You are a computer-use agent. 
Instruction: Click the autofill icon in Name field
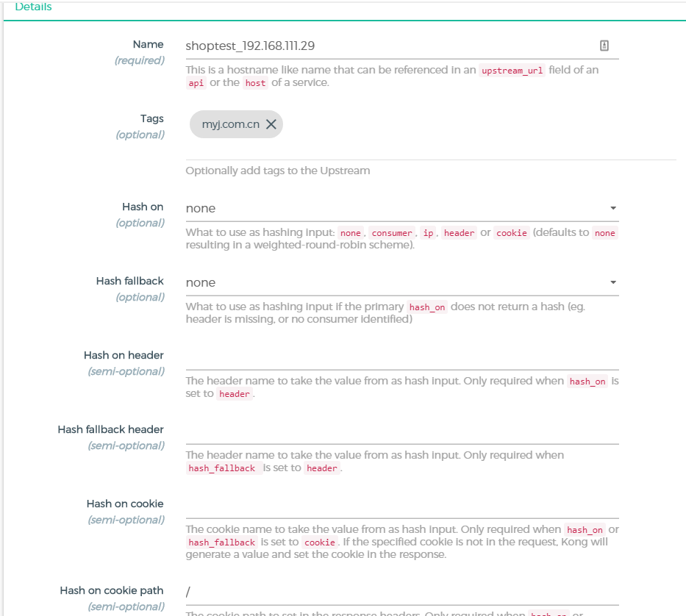click(x=604, y=46)
